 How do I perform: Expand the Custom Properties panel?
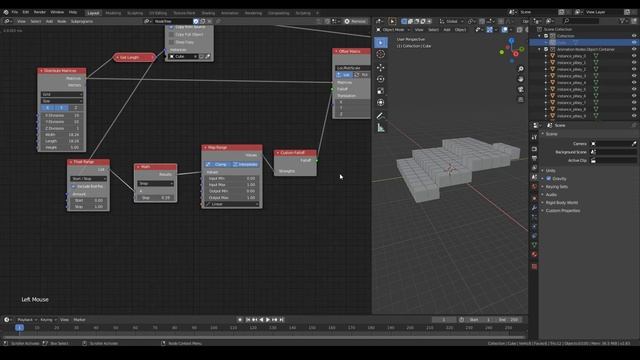563,211
